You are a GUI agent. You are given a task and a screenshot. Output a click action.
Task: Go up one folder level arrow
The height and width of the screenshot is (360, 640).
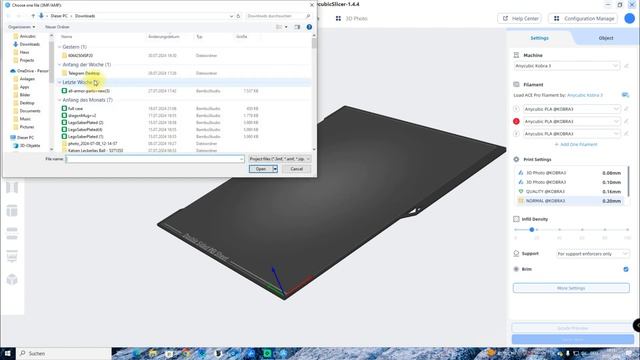[33, 16]
